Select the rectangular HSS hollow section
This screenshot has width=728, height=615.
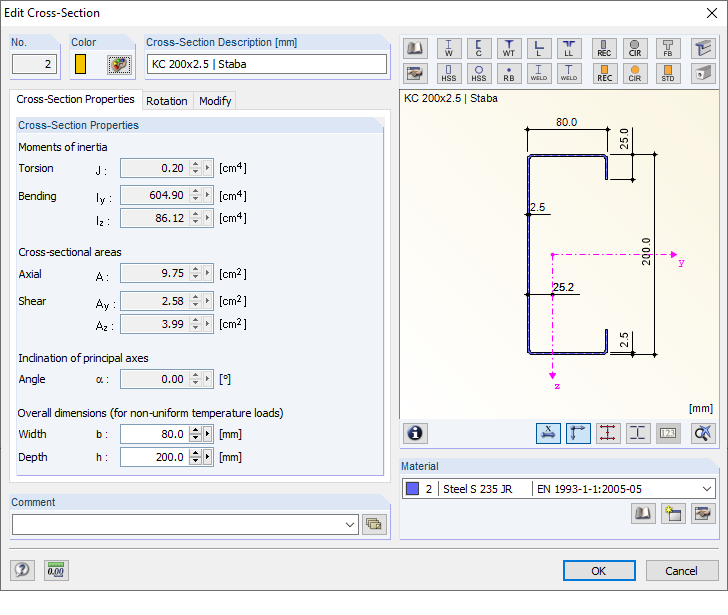pos(449,73)
